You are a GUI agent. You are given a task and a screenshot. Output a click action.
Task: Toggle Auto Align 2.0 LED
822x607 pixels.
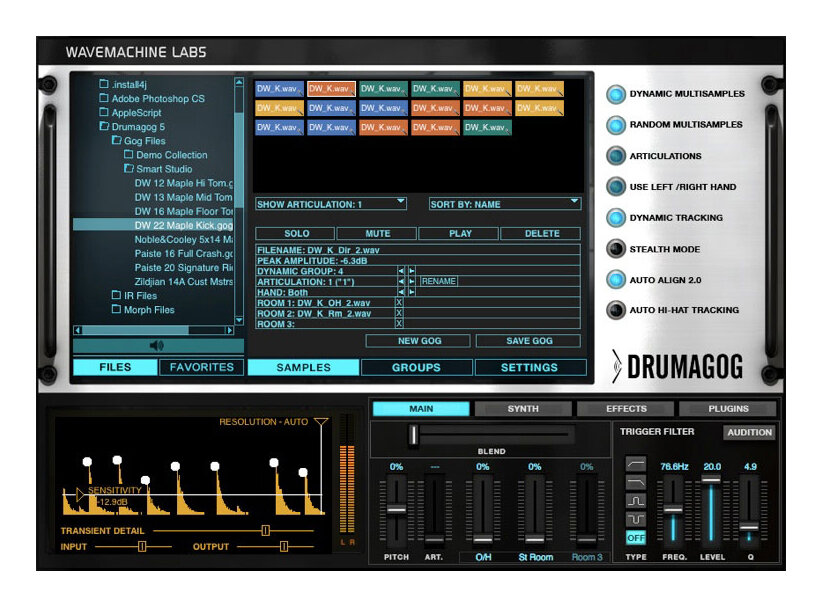616,279
